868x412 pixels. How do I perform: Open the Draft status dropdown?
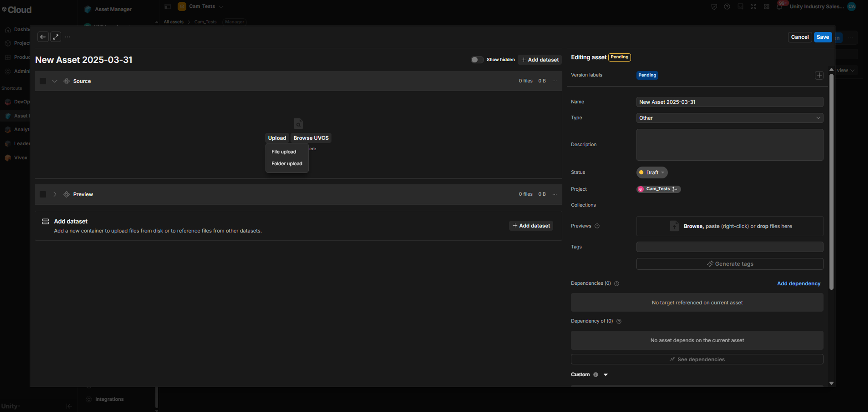[x=652, y=172]
